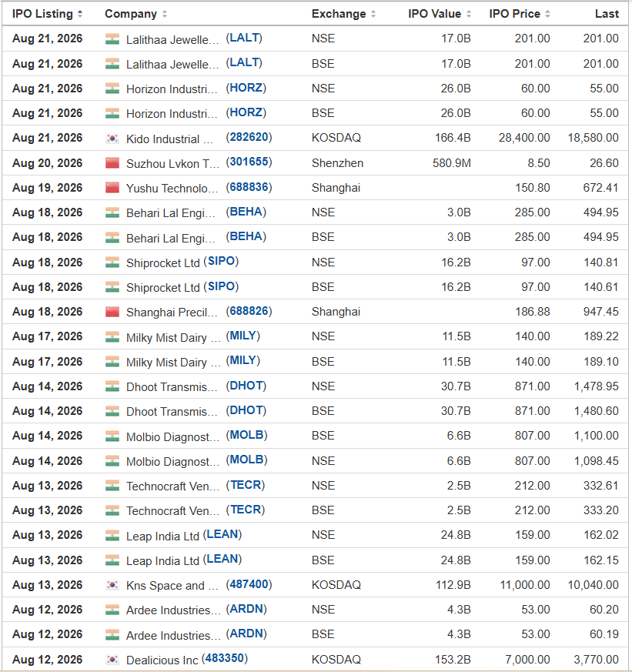Click Company column header label
Screen dimensions: 632x672
(x=131, y=14)
